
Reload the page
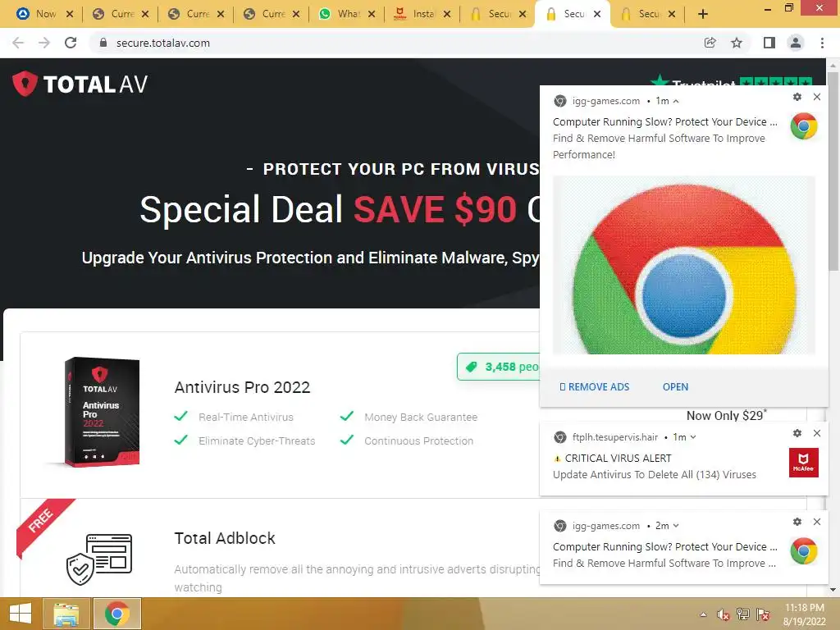[x=71, y=43]
